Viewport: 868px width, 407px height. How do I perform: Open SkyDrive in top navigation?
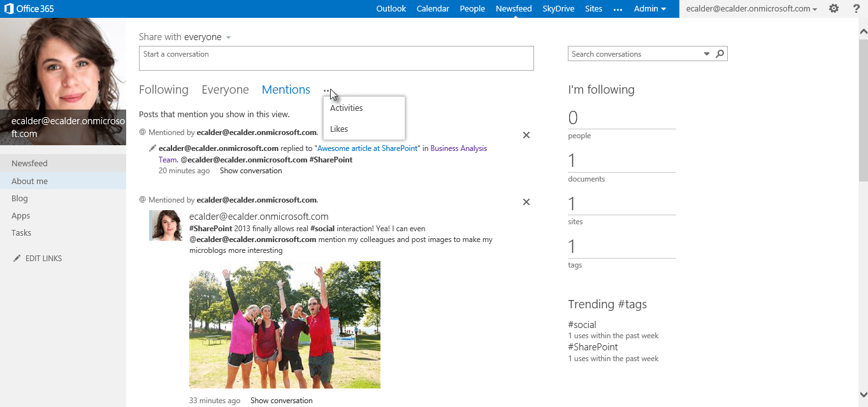[558, 9]
